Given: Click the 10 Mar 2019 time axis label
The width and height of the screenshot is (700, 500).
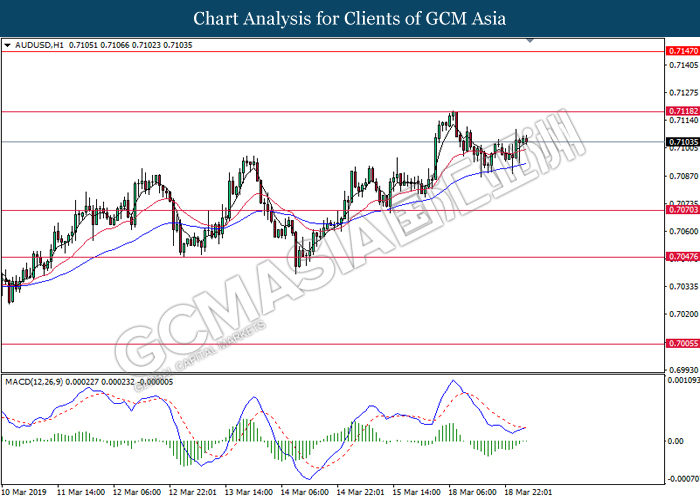Looking at the screenshot, I should 24,492.
